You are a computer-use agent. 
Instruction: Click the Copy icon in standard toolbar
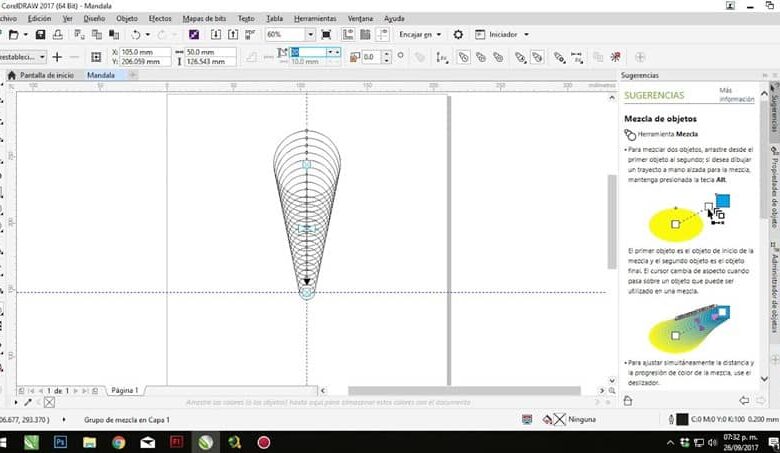pyautogui.click(x=97, y=34)
